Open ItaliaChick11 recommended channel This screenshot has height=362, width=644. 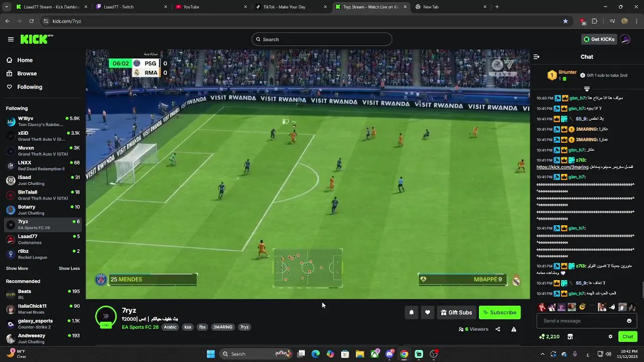43,309
